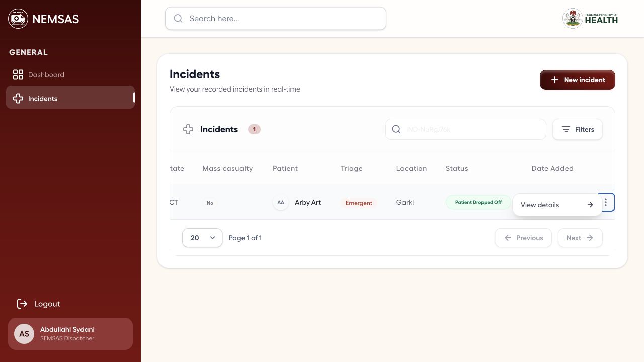Go to the Previous page
This screenshot has height=362, width=644.
[x=523, y=238]
